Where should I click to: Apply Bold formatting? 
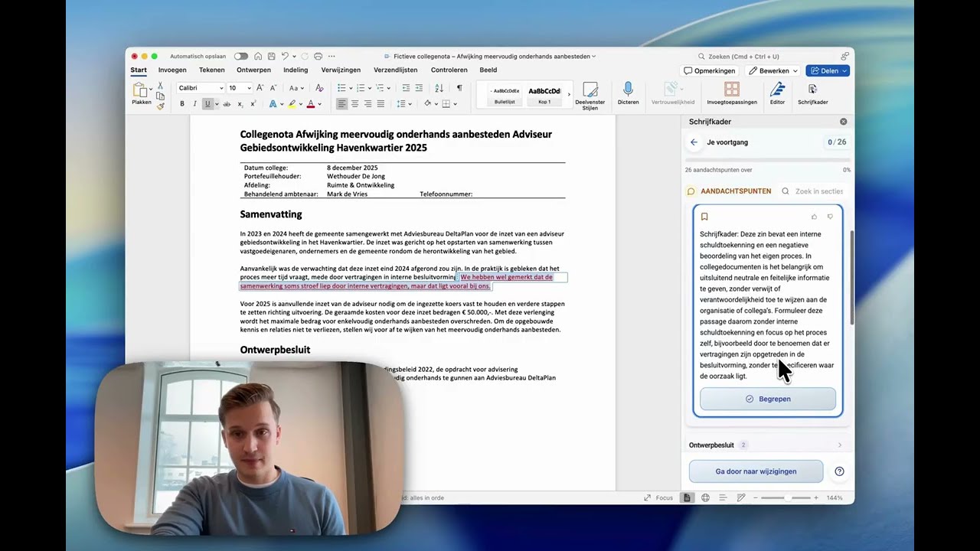[x=182, y=104]
